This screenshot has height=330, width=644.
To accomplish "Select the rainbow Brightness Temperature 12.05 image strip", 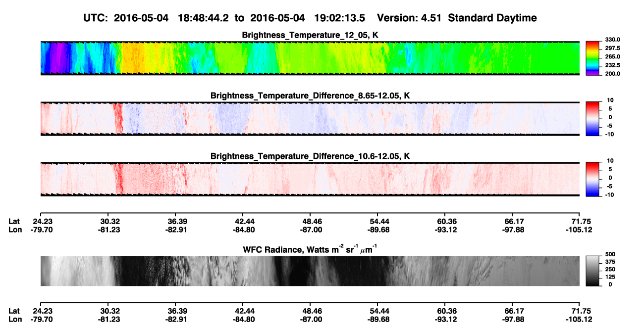I will tap(310, 58).
